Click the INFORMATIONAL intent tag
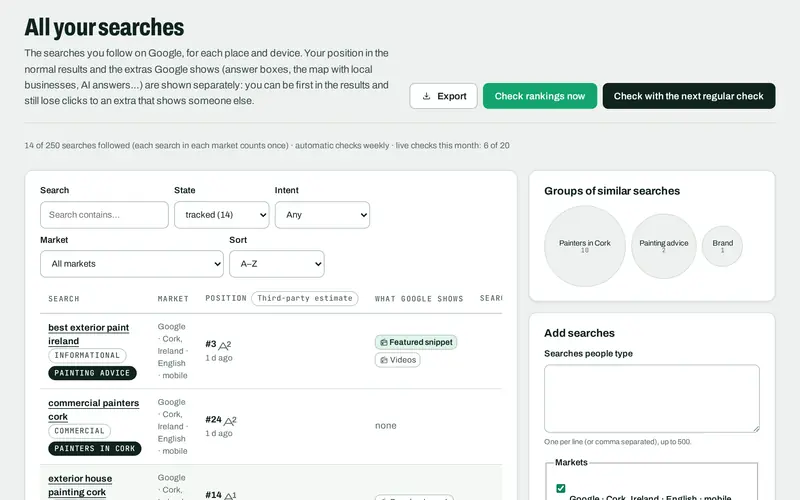This screenshot has height=500, width=800. [87, 356]
